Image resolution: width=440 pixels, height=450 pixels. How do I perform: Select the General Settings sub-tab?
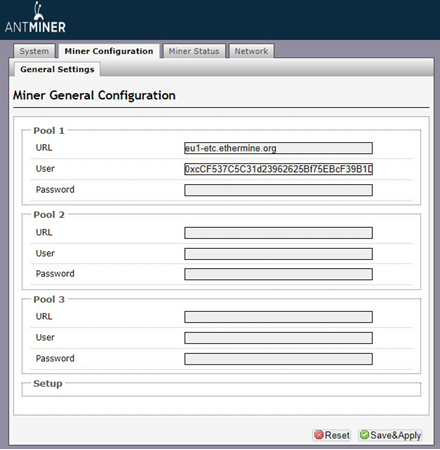pyautogui.click(x=57, y=69)
